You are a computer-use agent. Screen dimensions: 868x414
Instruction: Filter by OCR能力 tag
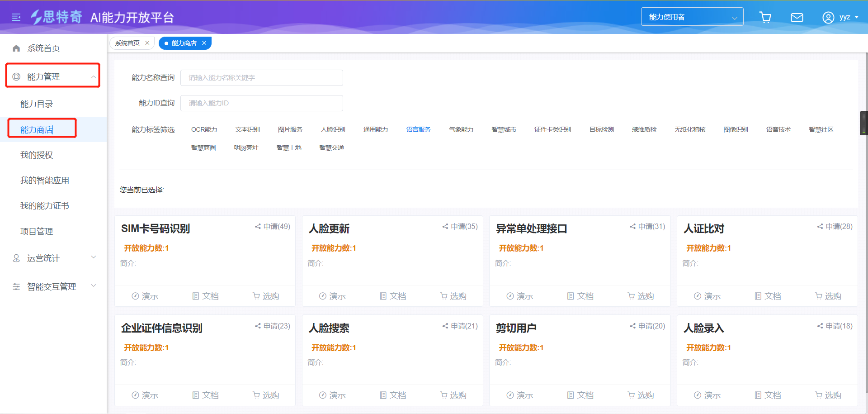point(204,129)
